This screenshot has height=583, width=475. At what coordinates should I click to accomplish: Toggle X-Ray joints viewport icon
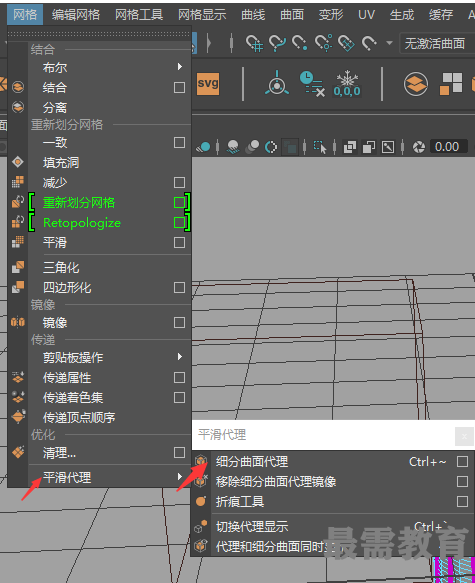pos(388,147)
